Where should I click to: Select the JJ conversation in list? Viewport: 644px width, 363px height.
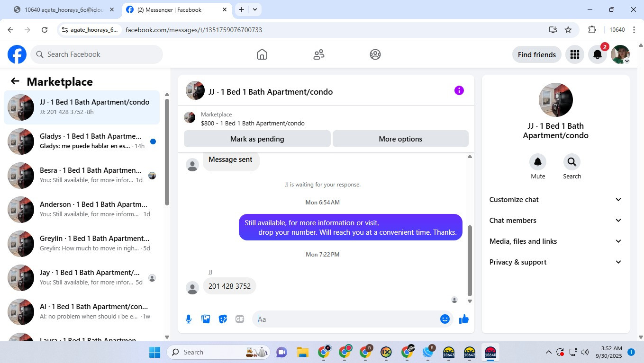82,107
